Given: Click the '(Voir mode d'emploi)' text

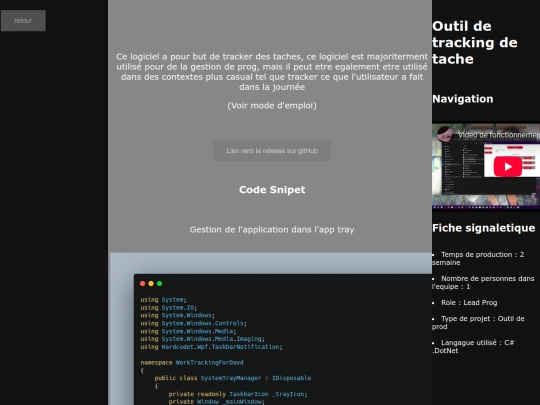Looking at the screenshot, I should click(x=272, y=106).
